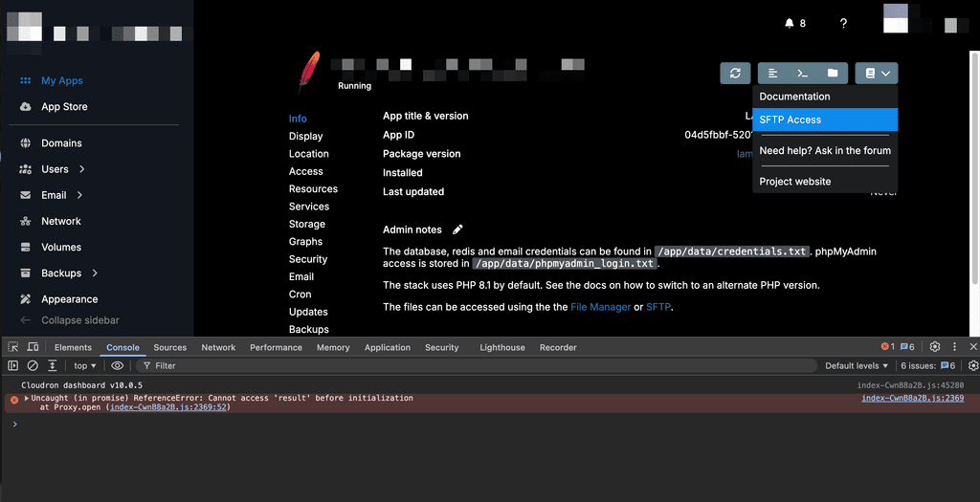
Task: Expand the Email submenu chevron in sidebar
Action: click(x=79, y=195)
